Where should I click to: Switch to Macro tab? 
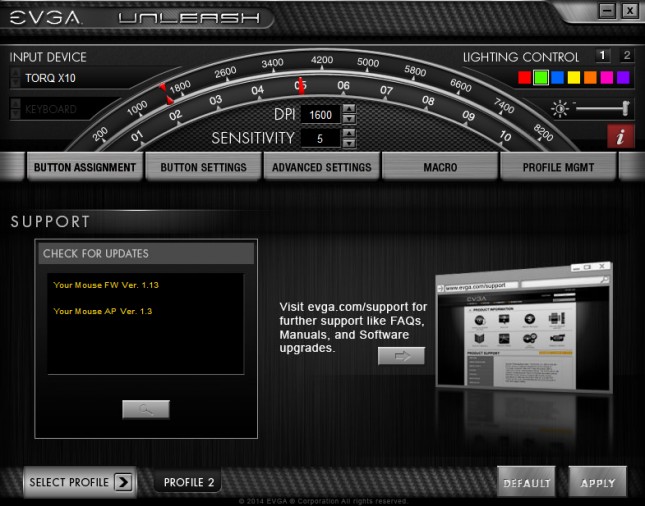(x=440, y=167)
